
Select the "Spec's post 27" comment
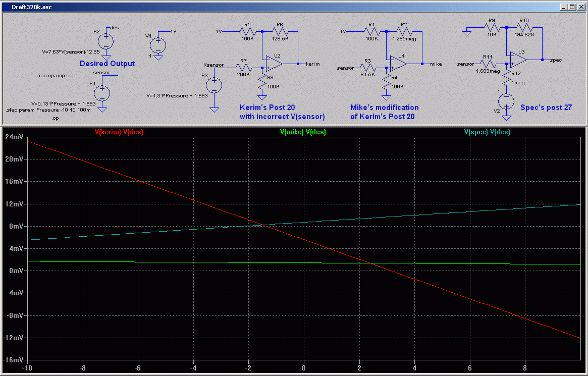pyautogui.click(x=546, y=108)
